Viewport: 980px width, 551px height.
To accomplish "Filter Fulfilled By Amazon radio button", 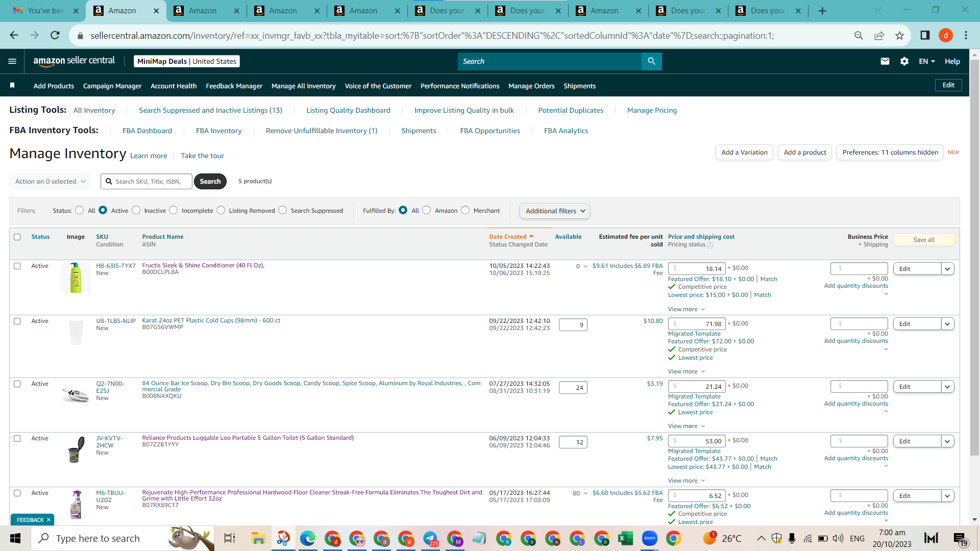I will pyautogui.click(x=427, y=210).
